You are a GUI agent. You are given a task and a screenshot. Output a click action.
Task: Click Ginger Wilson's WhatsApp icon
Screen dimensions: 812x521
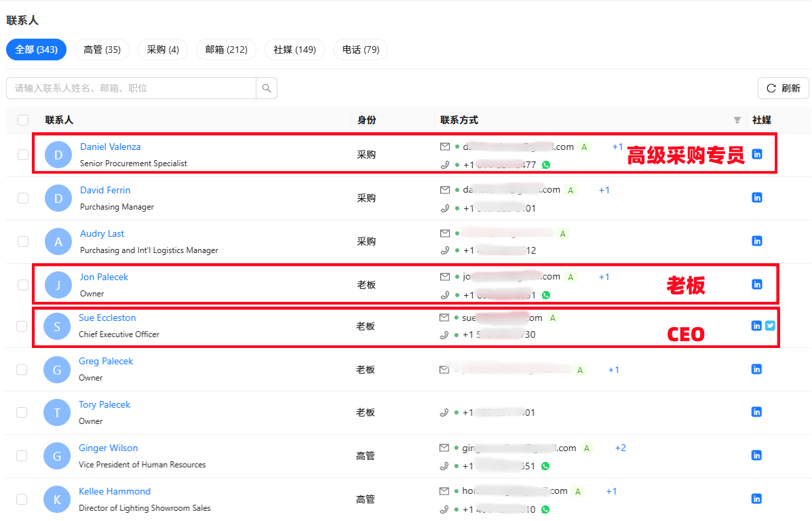[x=545, y=466]
